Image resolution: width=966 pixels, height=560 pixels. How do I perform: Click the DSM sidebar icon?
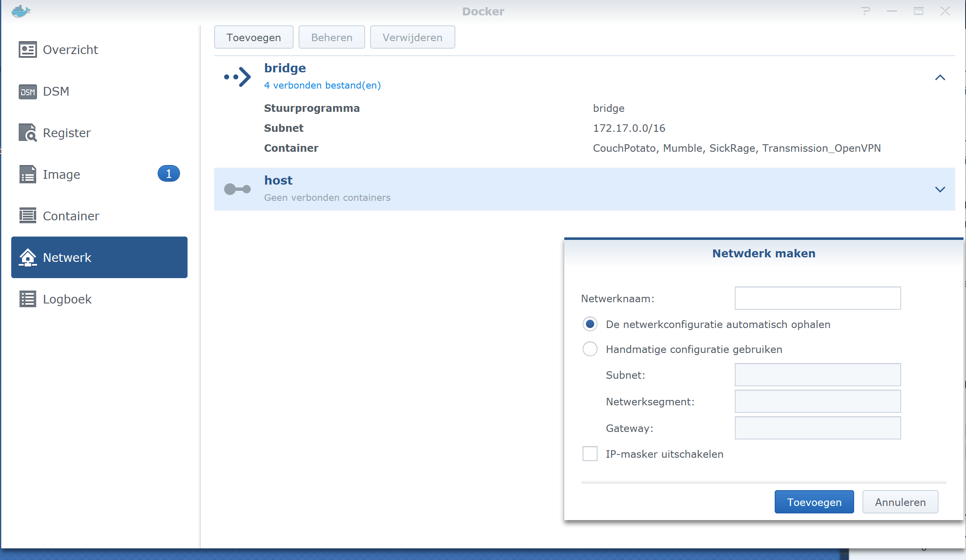pyautogui.click(x=27, y=91)
